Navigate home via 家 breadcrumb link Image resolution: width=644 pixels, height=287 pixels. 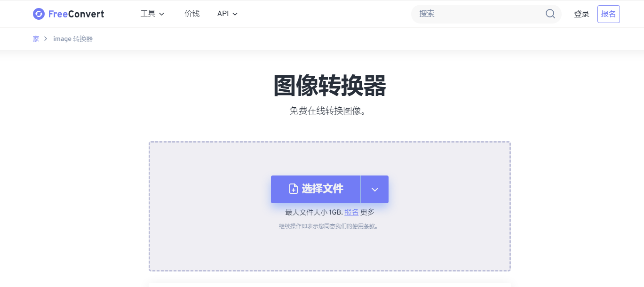tap(35, 38)
